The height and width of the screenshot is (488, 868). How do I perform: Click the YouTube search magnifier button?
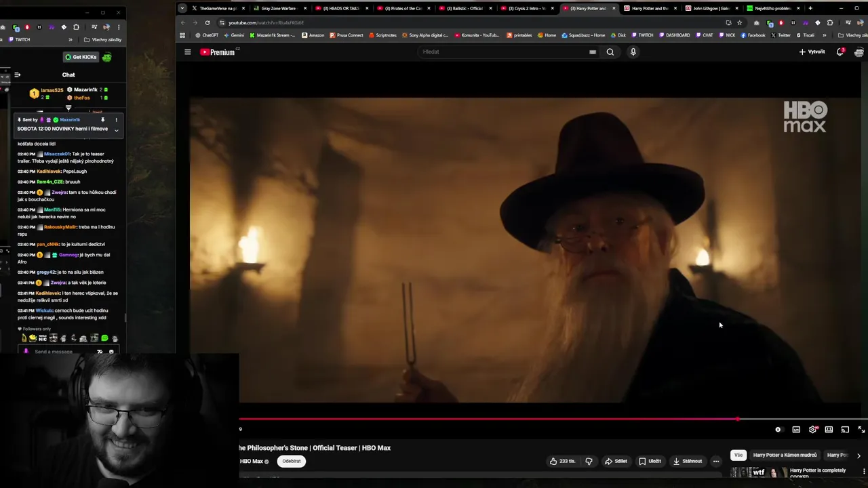610,52
